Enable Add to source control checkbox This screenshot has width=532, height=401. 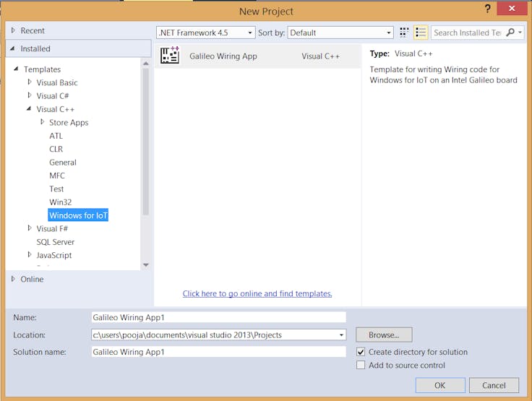361,365
